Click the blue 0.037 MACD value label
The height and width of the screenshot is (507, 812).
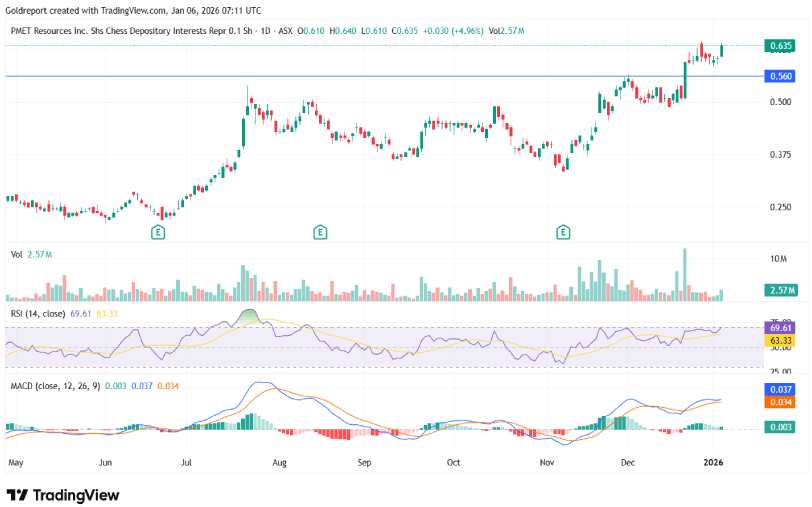[781, 389]
